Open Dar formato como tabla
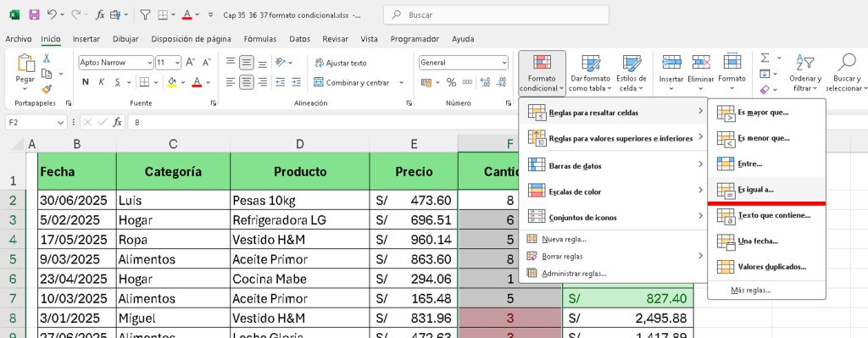The width and height of the screenshot is (868, 338). pos(590,73)
